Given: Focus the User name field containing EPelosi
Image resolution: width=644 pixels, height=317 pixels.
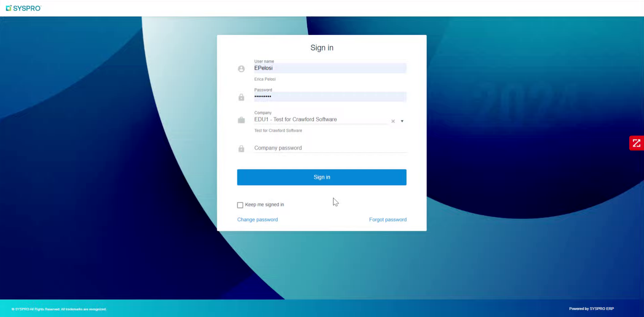Looking at the screenshot, I should (x=330, y=68).
